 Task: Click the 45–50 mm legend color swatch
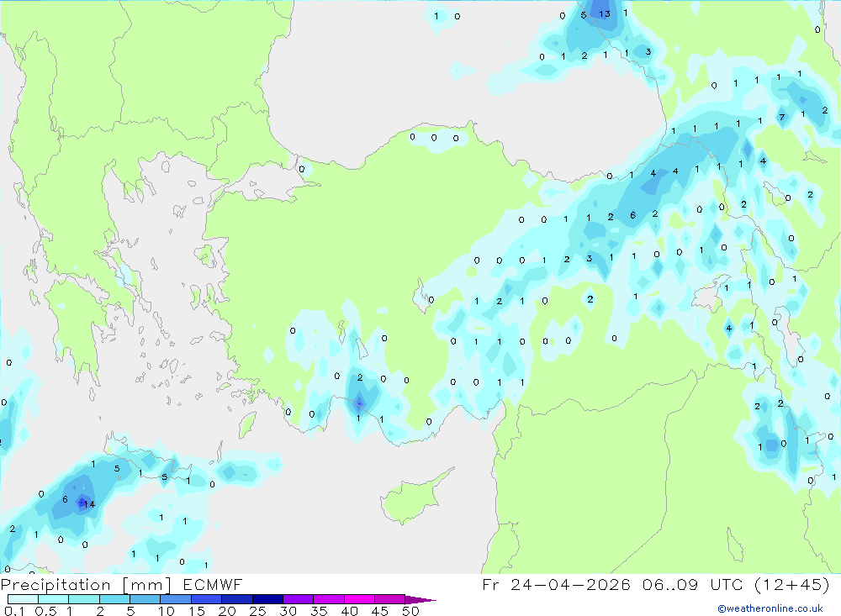389,599
